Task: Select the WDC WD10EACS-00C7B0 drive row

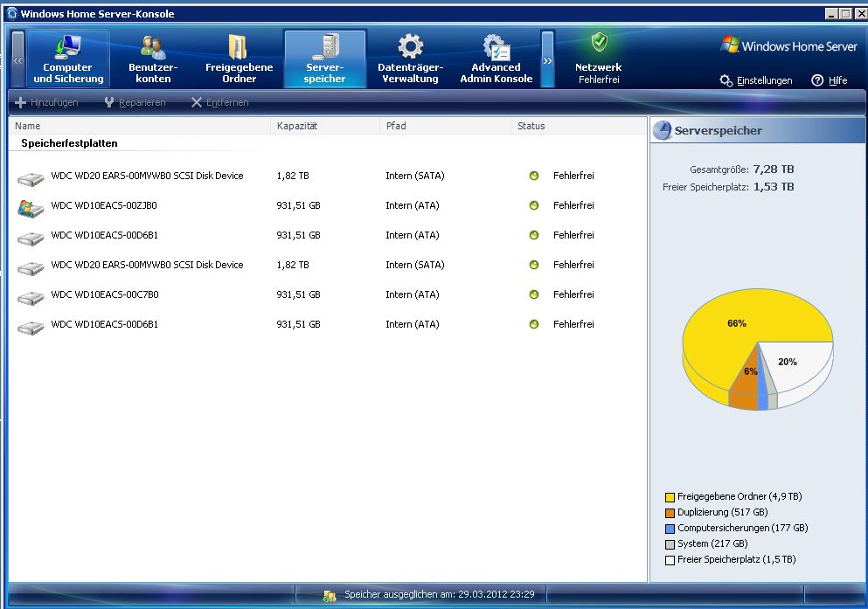Action: point(328,294)
